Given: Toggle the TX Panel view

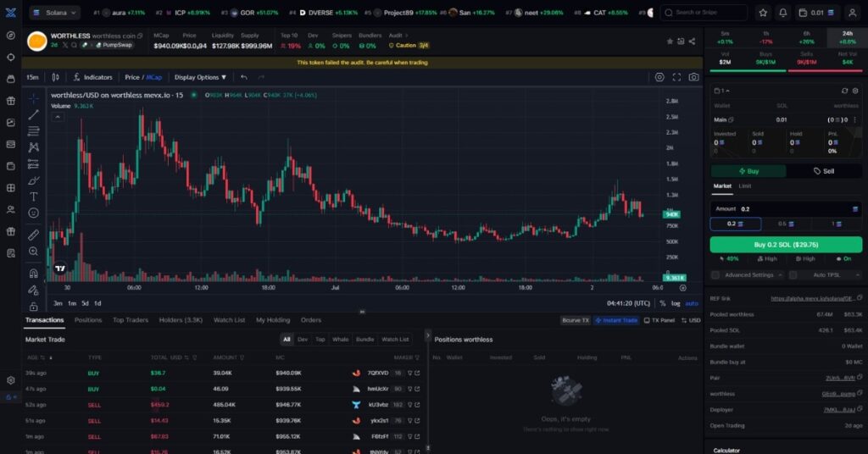Looking at the screenshot, I should (659, 320).
